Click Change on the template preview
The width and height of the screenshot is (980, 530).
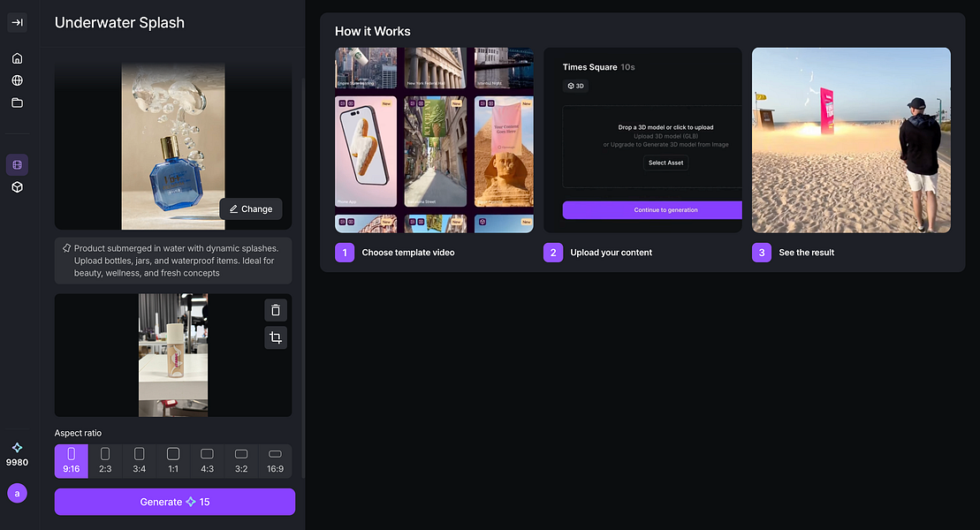point(251,208)
